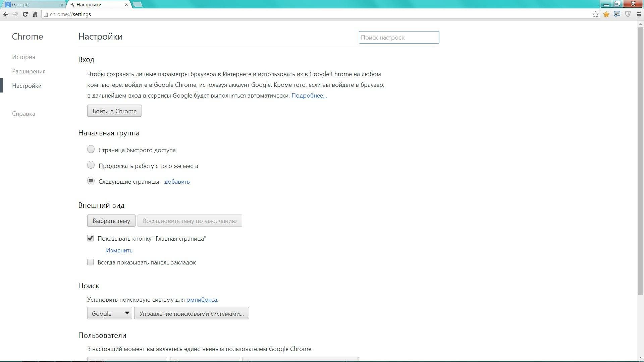Go back using the browser back arrow
This screenshot has height=362, width=644.
coord(6,14)
